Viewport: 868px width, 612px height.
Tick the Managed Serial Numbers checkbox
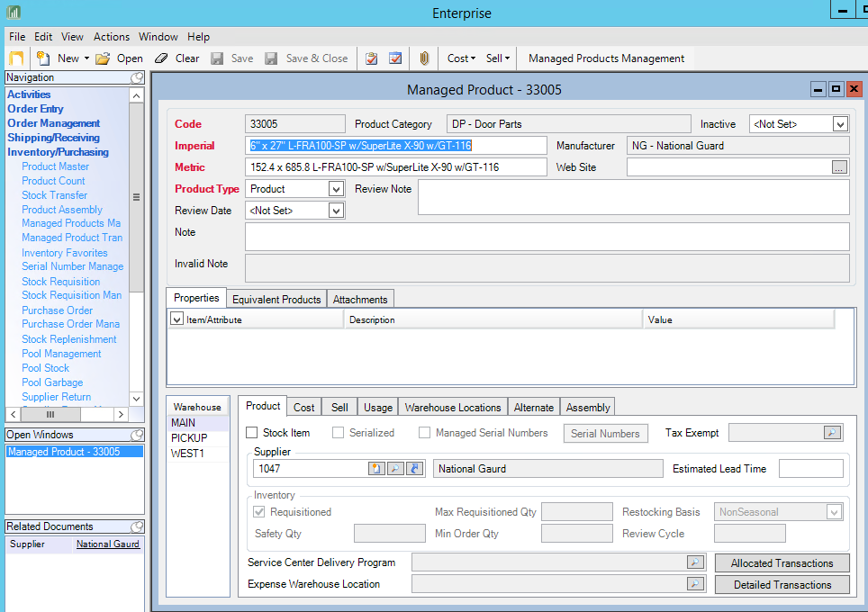click(x=424, y=433)
